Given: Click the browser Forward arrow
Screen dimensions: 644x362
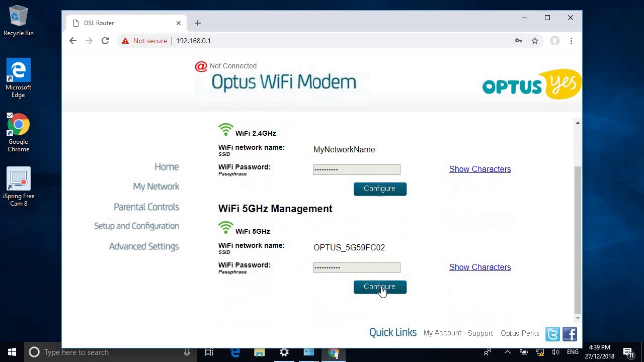Looking at the screenshot, I should point(89,41).
